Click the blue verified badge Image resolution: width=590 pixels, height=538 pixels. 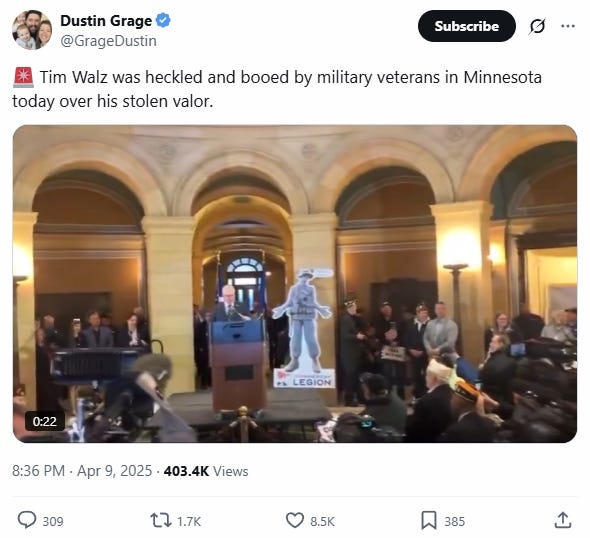click(x=163, y=20)
